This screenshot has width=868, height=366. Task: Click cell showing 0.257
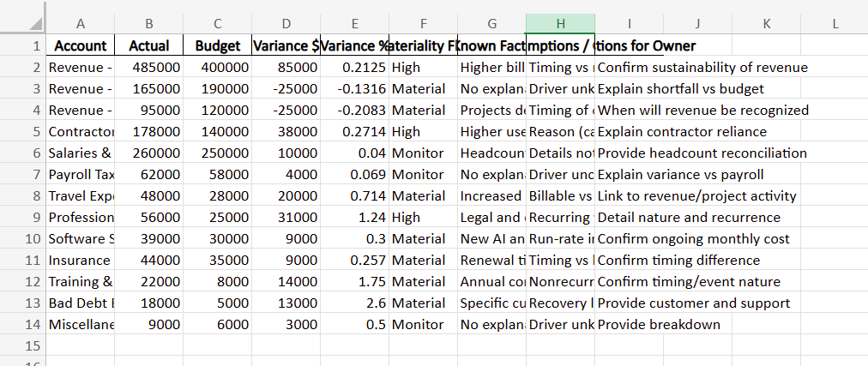point(355,260)
